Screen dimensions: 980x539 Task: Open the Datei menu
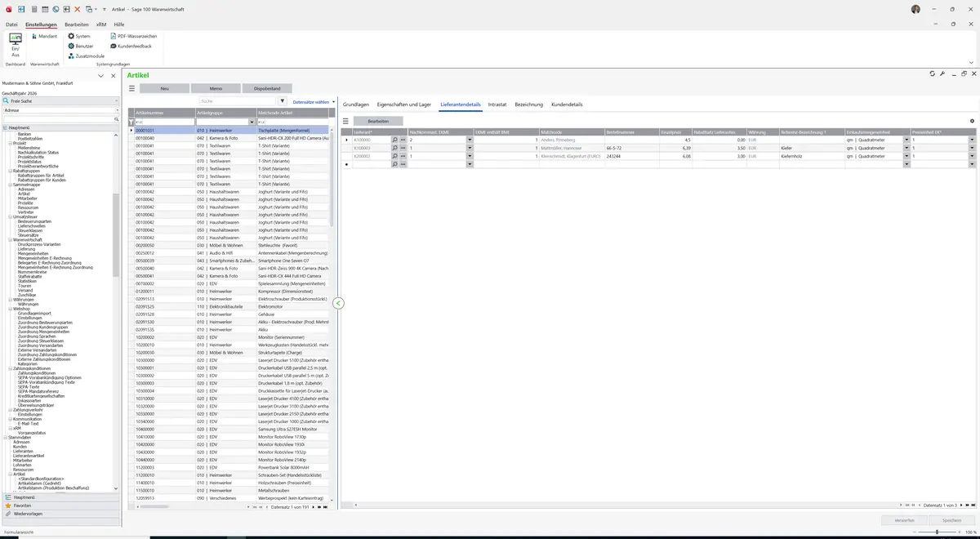[11, 24]
